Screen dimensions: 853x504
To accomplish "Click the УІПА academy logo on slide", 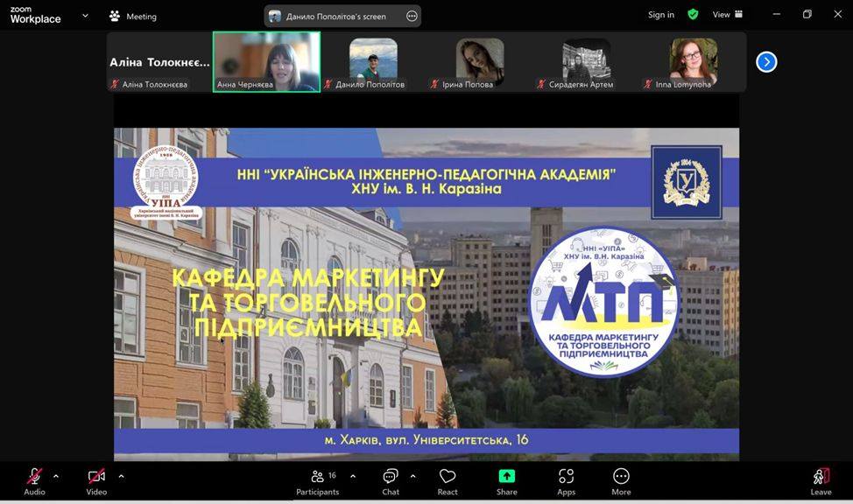I will (166, 182).
